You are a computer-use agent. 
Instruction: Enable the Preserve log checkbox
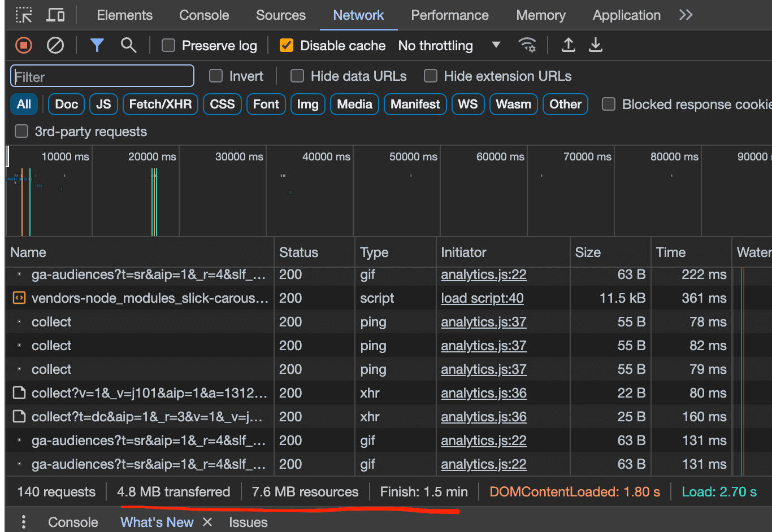coord(168,45)
